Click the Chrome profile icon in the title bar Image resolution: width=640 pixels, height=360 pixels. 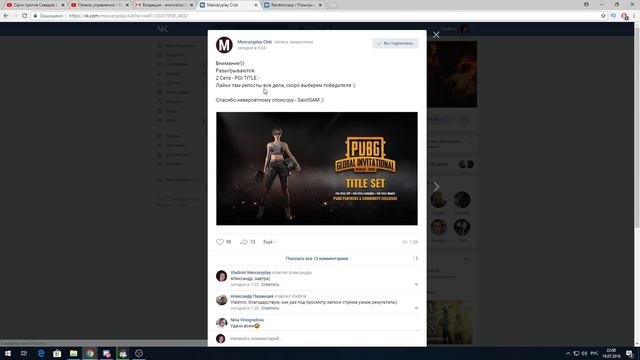[586, 4]
